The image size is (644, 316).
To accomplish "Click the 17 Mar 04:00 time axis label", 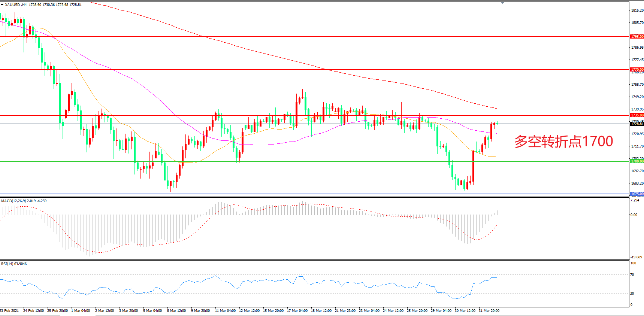I will coord(297,311).
